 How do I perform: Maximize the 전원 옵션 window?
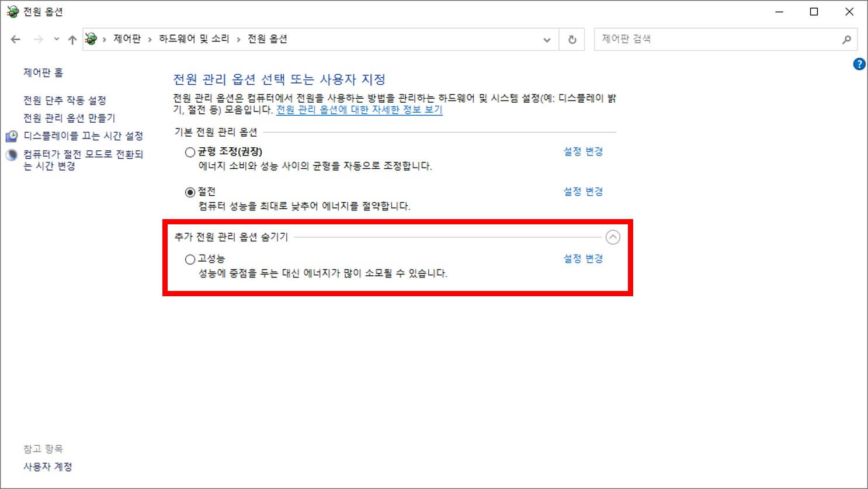point(814,12)
